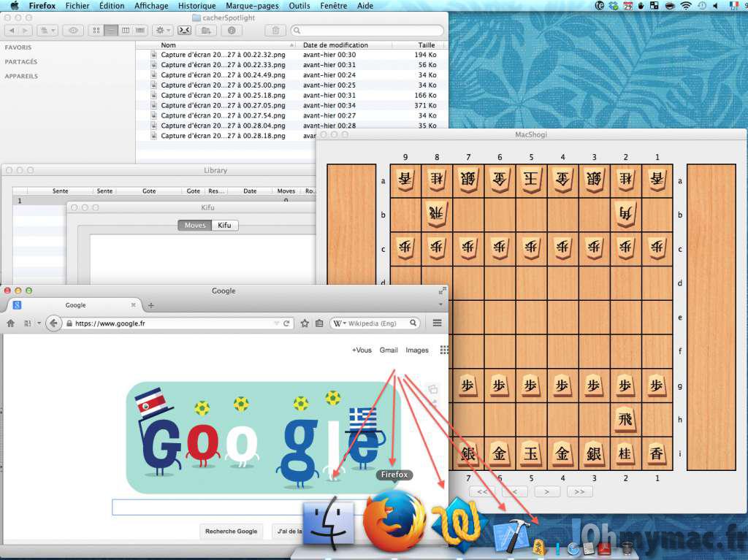Click the Date column header in Library window
The width and height of the screenshot is (748, 560).
coord(250,191)
